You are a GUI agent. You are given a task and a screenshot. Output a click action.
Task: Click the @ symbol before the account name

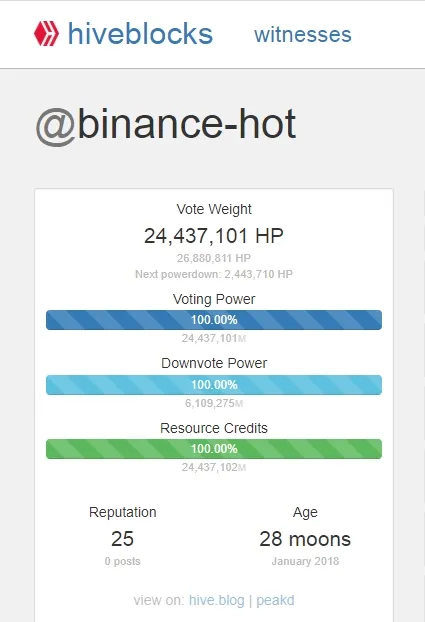click(56, 127)
